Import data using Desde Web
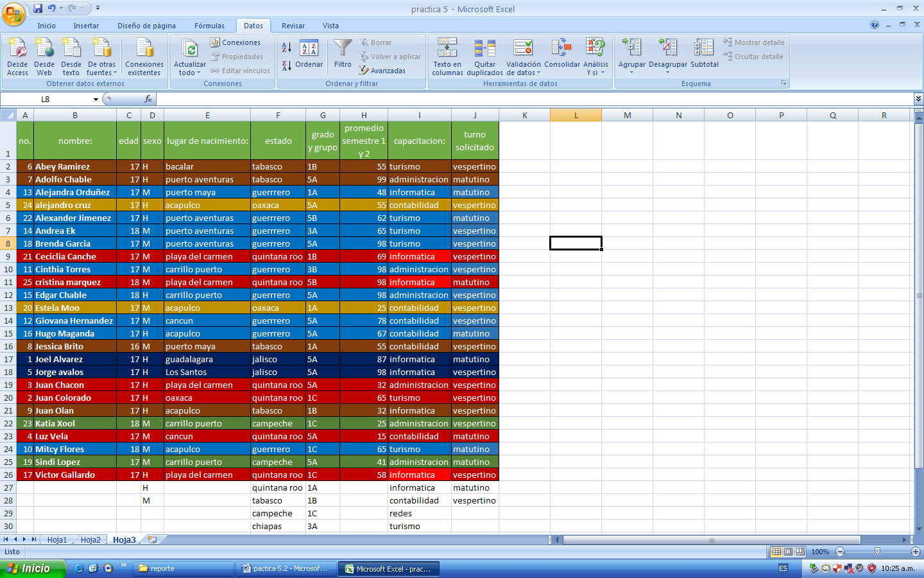This screenshot has width=924, height=578. (x=44, y=57)
